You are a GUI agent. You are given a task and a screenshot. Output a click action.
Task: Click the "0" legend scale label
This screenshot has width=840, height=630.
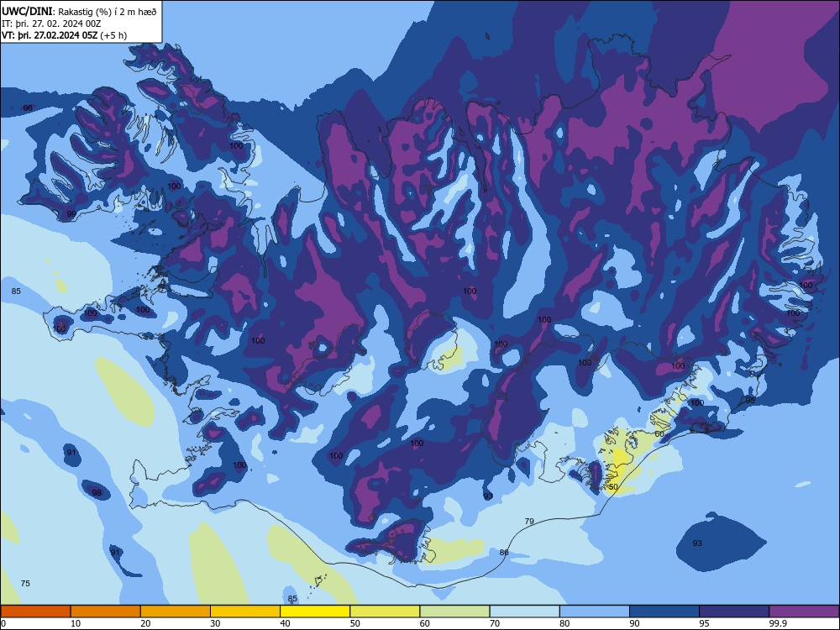(x=3, y=623)
